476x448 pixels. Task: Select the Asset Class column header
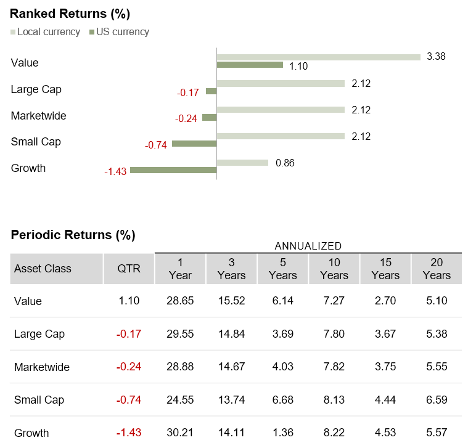pyautogui.click(x=43, y=269)
